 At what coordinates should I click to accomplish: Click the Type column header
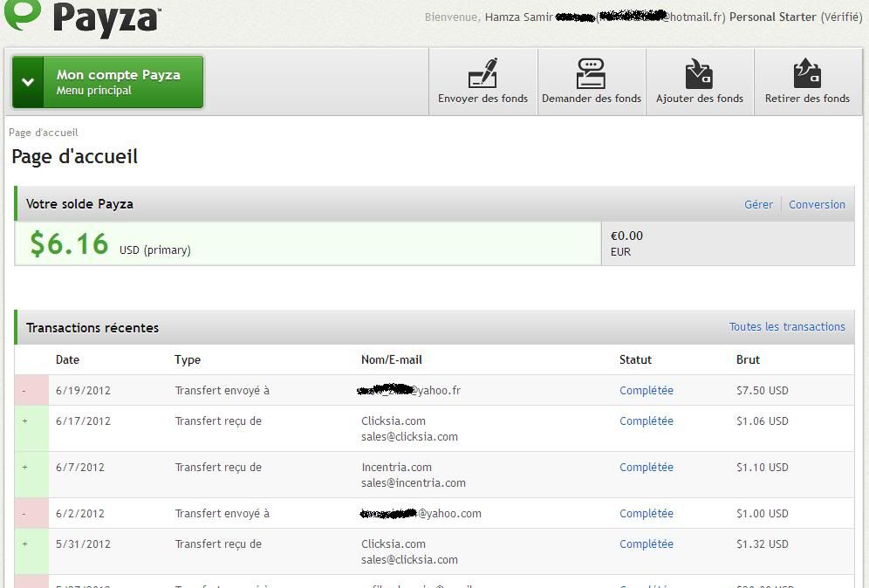(x=188, y=360)
